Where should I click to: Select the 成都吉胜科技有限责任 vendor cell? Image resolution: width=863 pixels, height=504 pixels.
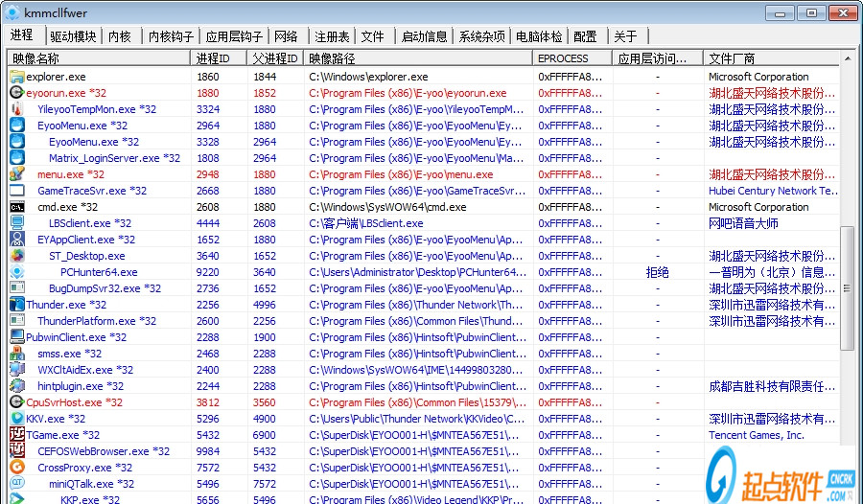772,386
